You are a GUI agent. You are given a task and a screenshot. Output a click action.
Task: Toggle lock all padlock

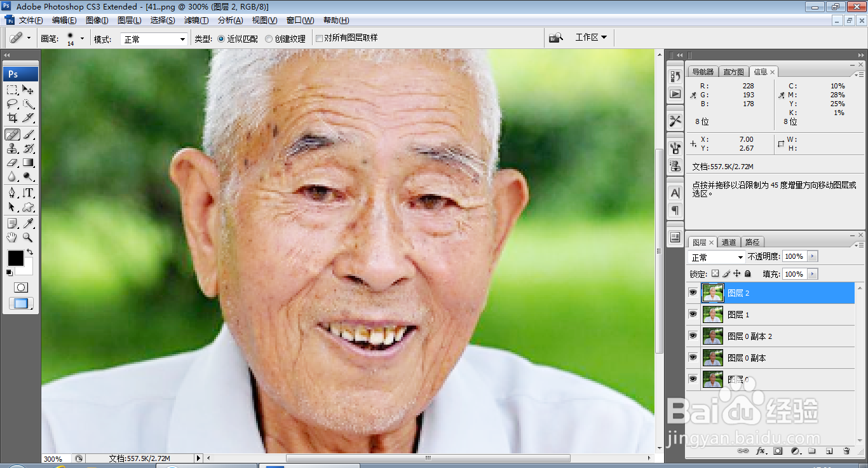coord(748,273)
